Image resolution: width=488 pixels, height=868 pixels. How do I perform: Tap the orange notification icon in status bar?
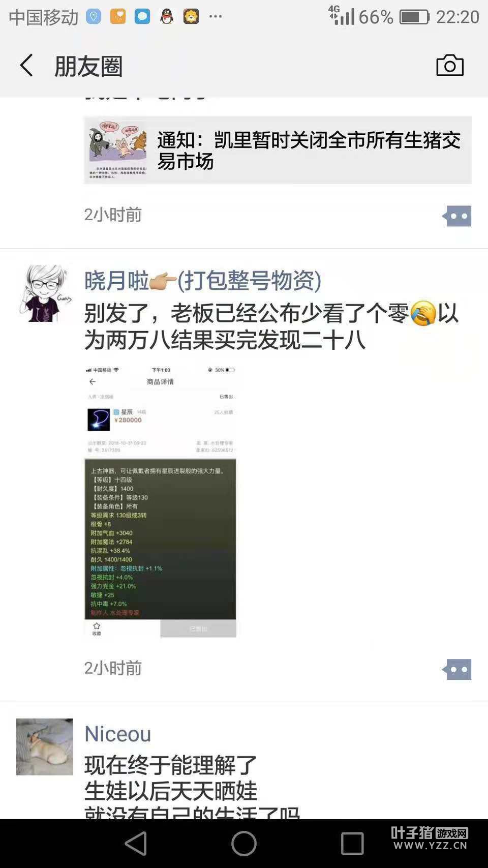(x=118, y=17)
